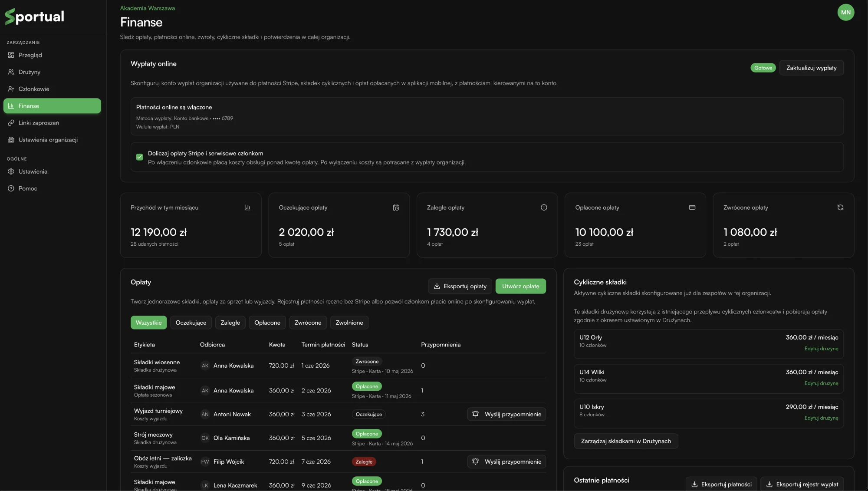This screenshot has width=868, height=491.
Task: Click the Ustawienia gear icon
Action: pyautogui.click(x=11, y=171)
